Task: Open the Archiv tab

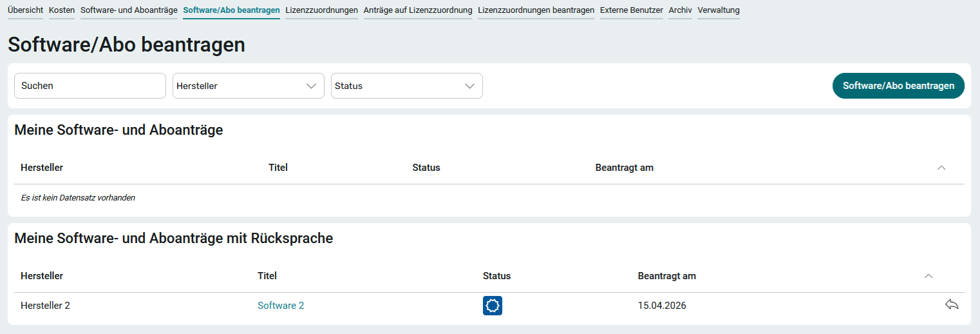Action: click(x=680, y=10)
